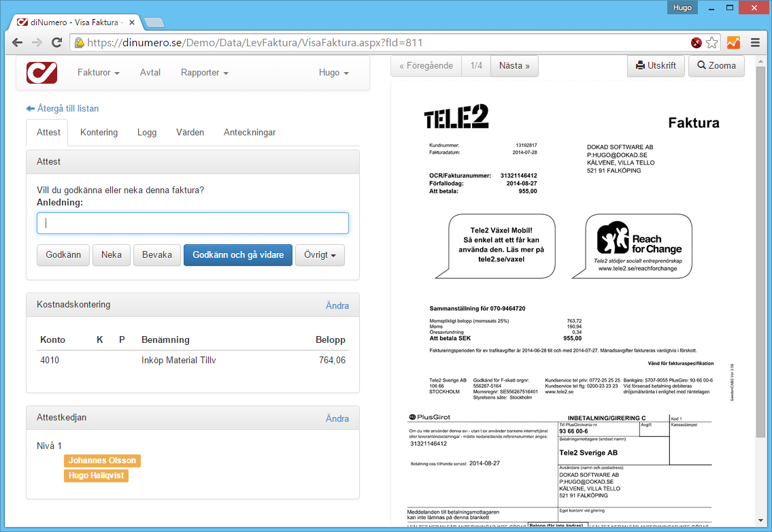
Task: Click the Reach for Change invoice graphic
Action: tap(632, 246)
